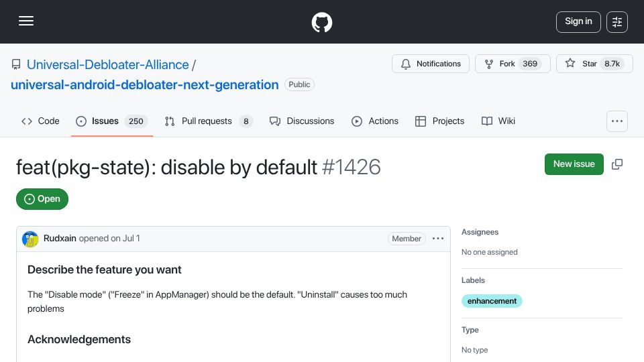The height and width of the screenshot is (362, 644).
Task: Click the star icon
Action: click(x=570, y=63)
